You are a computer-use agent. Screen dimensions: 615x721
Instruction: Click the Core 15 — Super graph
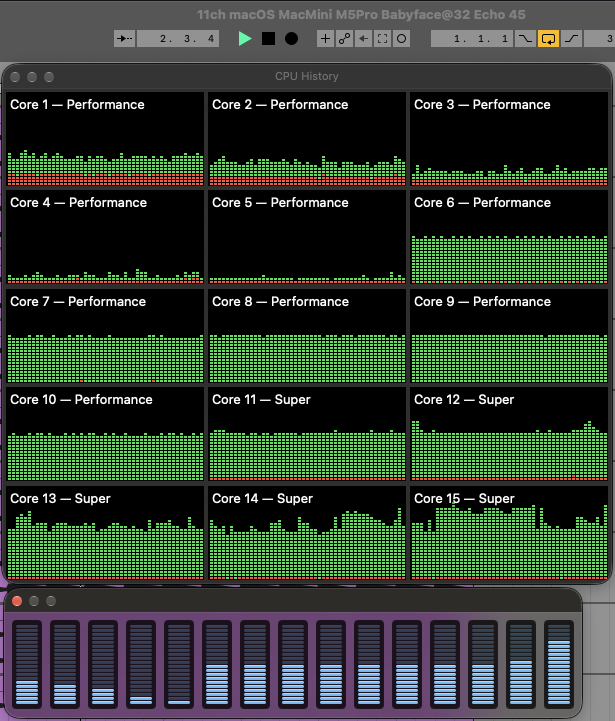click(509, 532)
